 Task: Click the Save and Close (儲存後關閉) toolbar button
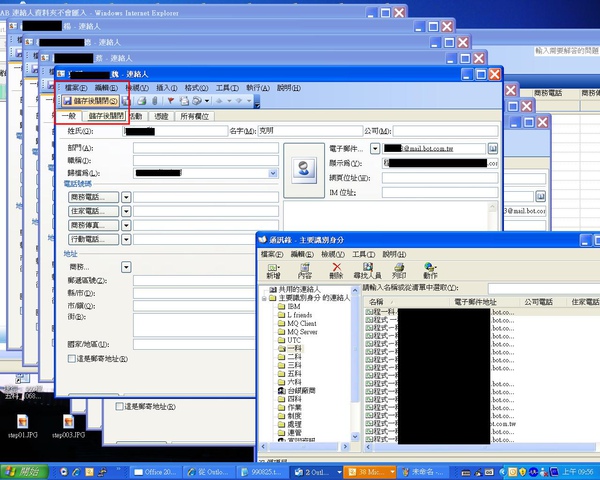coord(91,101)
